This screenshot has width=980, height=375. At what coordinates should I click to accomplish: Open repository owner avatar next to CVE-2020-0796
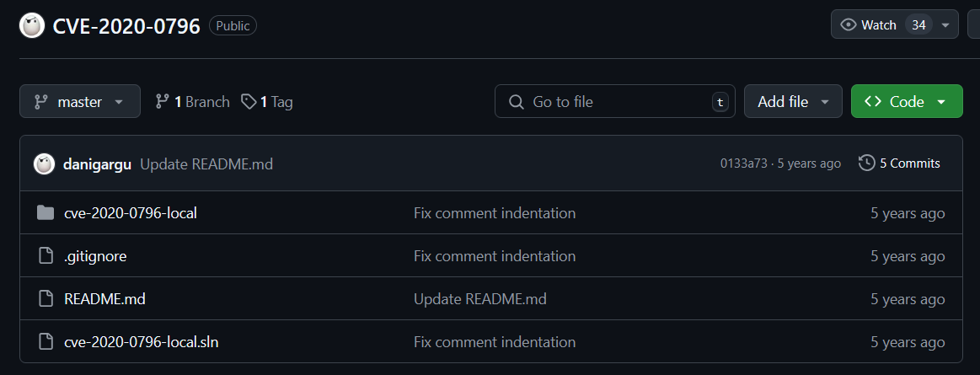[x=32, y=25]
